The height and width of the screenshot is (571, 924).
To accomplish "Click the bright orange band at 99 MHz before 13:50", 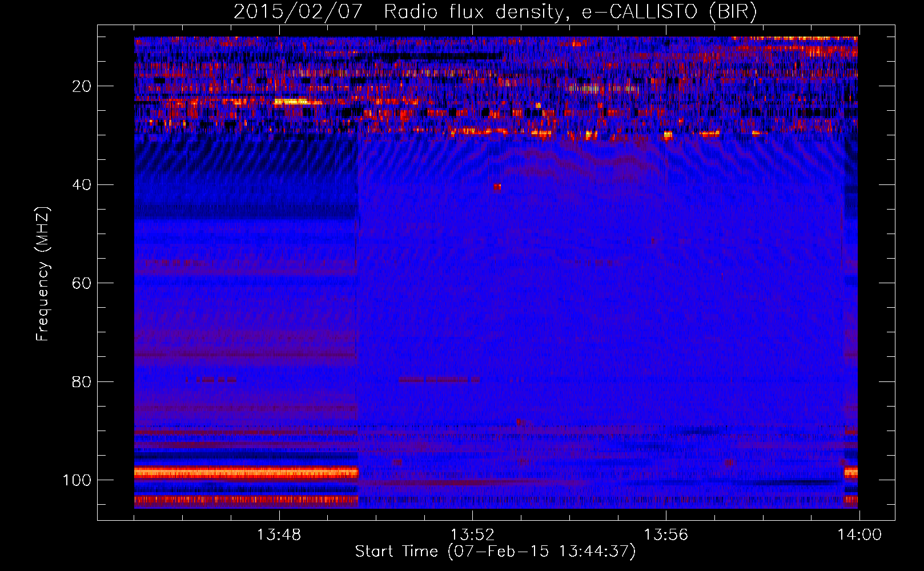I will 246,473.
